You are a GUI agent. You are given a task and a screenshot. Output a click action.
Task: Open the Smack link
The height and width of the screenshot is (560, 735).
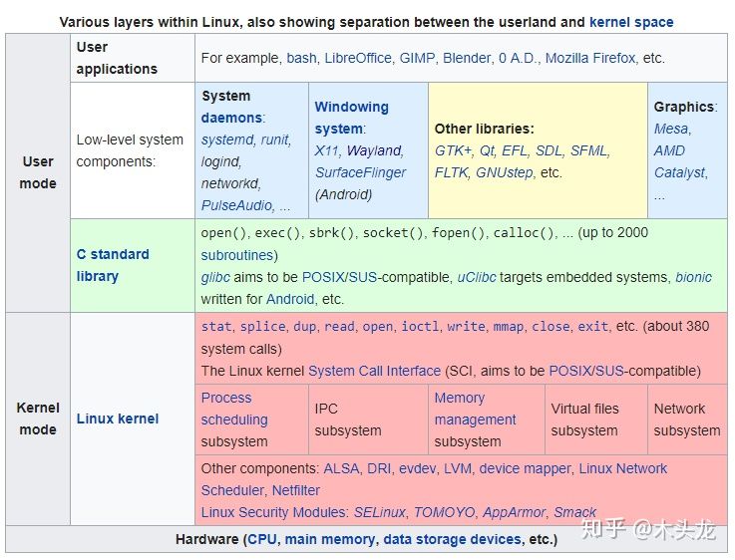[x=574, y=512]
